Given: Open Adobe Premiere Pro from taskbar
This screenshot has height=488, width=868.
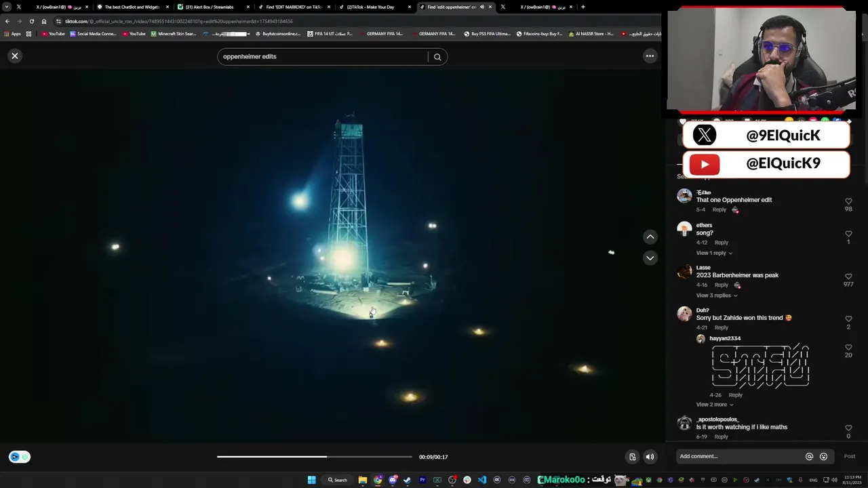Looking at the screenshot, I should tap(422, 480).
